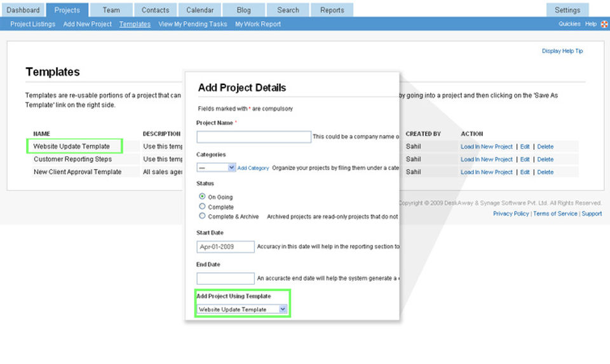Image resolution: width=610 pixels, height=364 pixels.
Task: Delete the Customer Reporting Steps template
Action: click(545, 159)
